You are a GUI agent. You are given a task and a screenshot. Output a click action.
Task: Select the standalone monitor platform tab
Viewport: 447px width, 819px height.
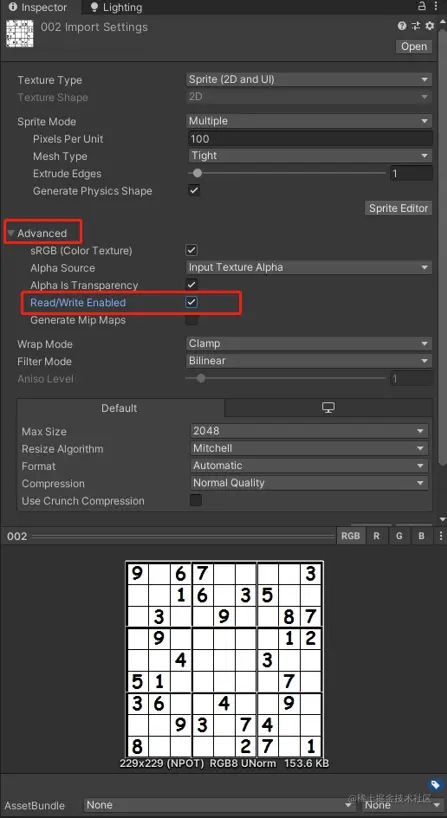(328, 408)
